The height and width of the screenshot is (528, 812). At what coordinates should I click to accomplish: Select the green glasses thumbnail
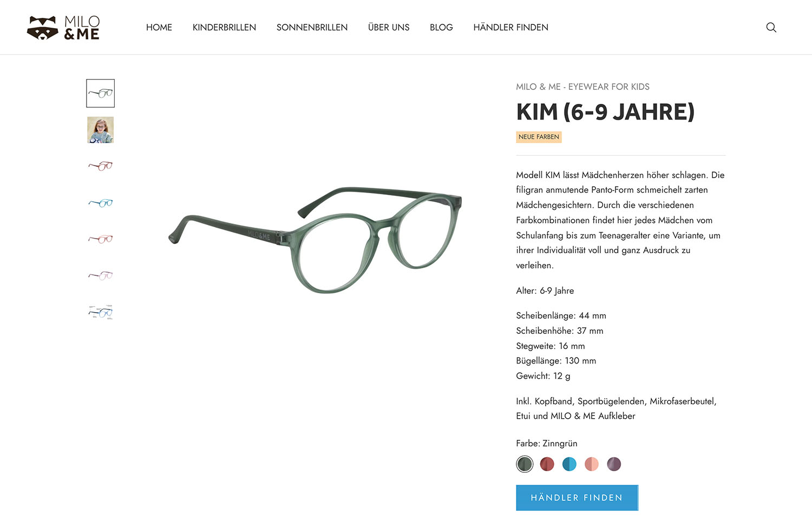[x=101, y=94]
